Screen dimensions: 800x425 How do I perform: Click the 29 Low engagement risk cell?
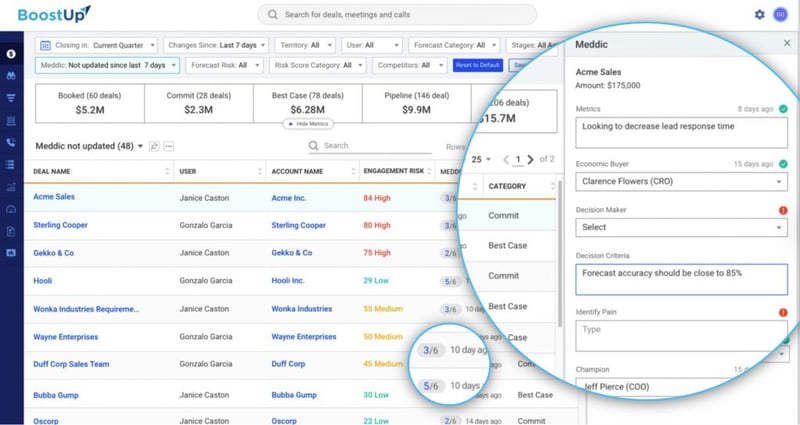pyautogui.click(x=376, y=281)
